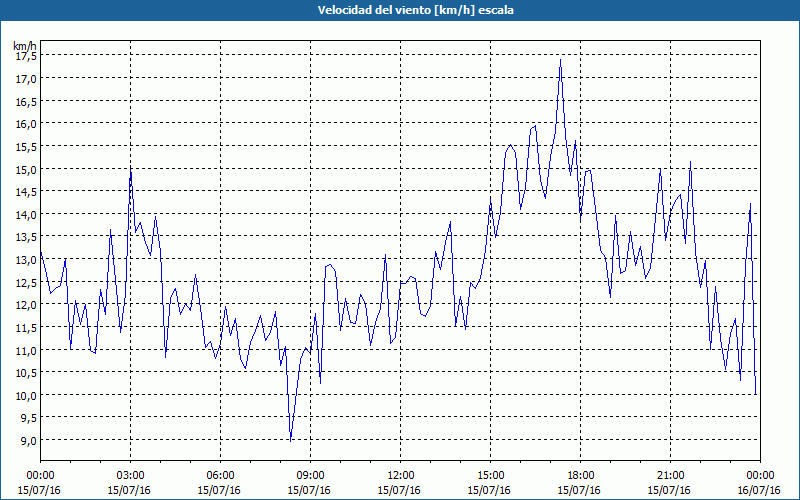The width and height of the screenshot is (800, 500).
Task: Click the '15,5' y-axis value
Action: coord(26,146)
